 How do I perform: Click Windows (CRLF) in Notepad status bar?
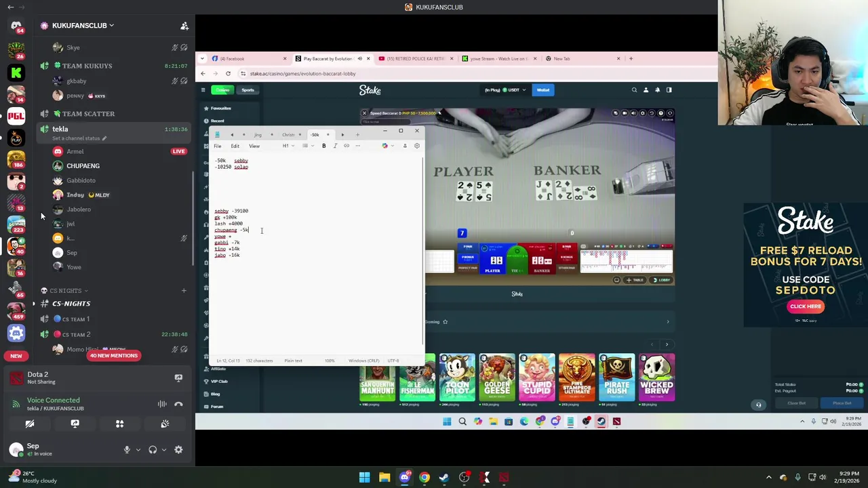coord(363,361)
